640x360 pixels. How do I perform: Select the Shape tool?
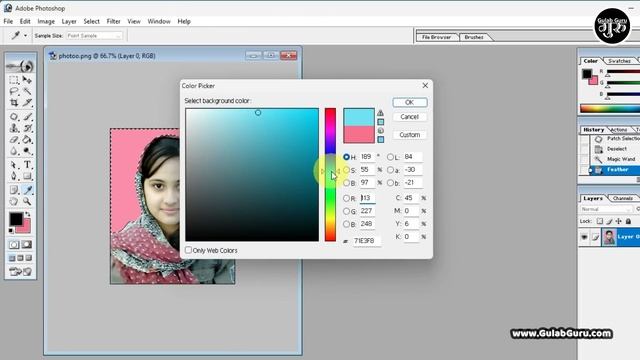point(27,176)
